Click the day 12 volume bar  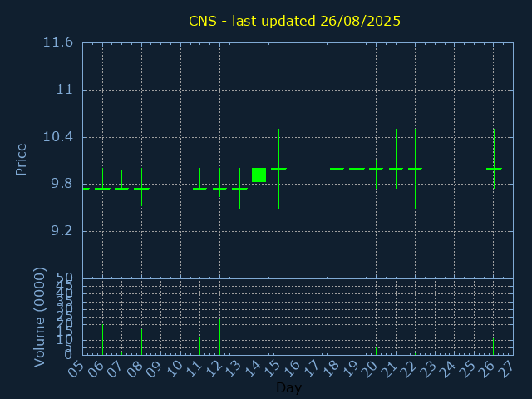pos(219,337)
